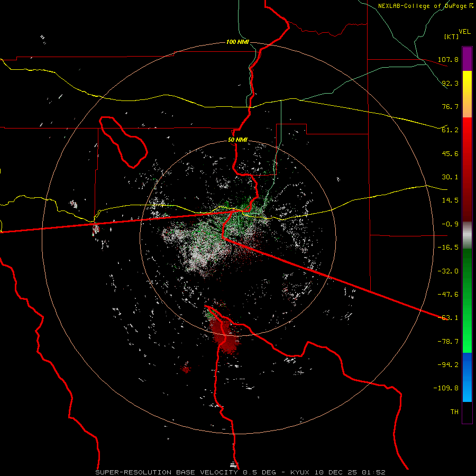Click the TH legend label
Image resolution: width=476 pixels, height=476 pixels.
click(x=454, y=412)
